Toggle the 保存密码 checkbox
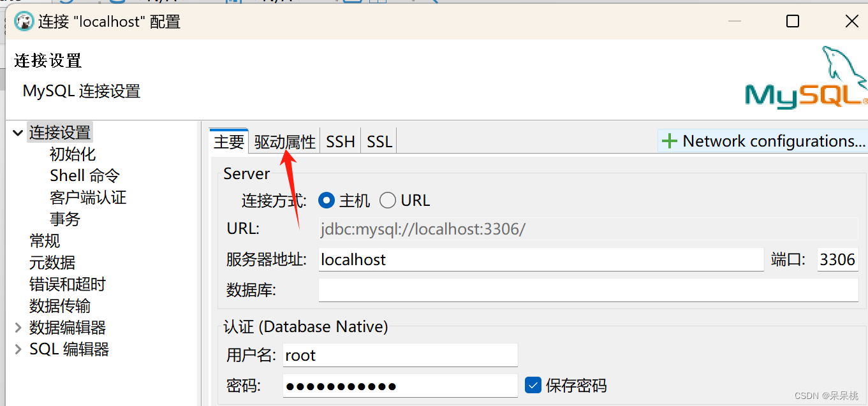 pyautogui.click(x=533, y=385)
